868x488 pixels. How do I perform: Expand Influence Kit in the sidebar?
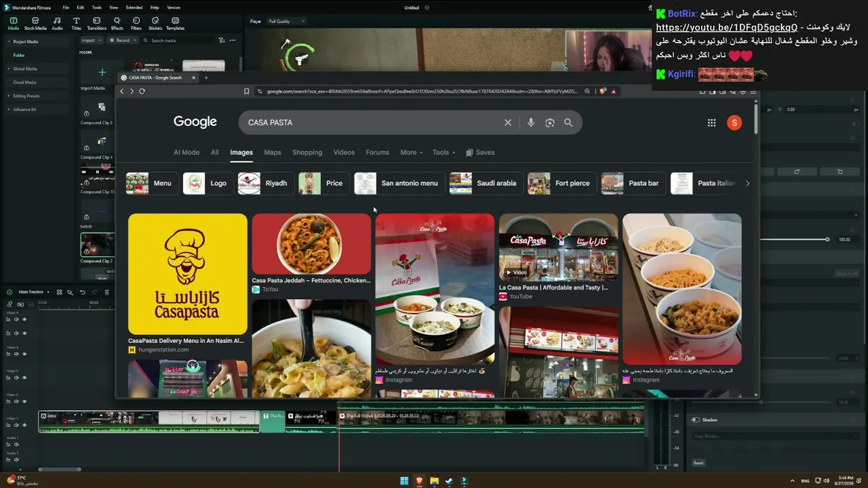click(9, 109)
